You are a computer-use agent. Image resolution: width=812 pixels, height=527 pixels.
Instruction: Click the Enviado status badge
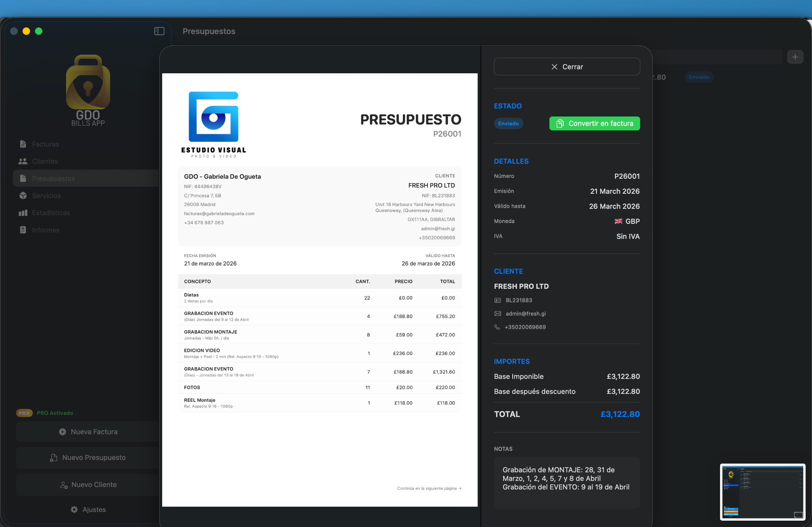(508, 124)
